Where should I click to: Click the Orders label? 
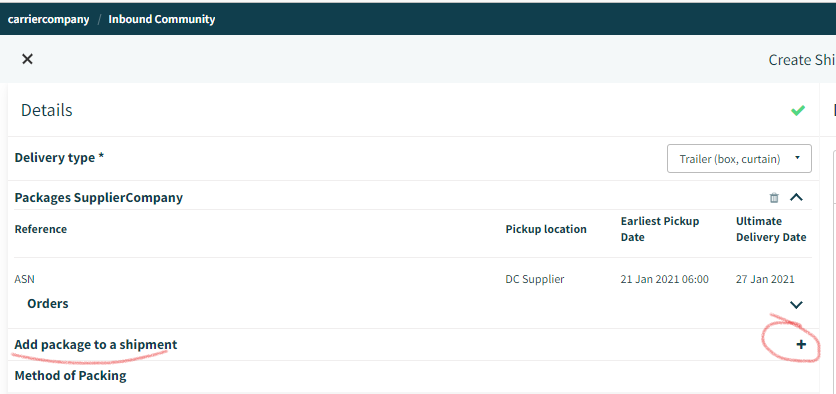48,303
